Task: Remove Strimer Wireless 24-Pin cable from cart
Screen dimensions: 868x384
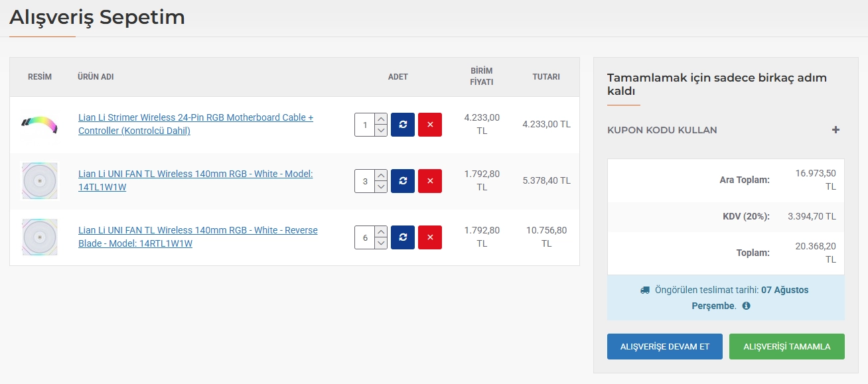Action: coord(430,124)
